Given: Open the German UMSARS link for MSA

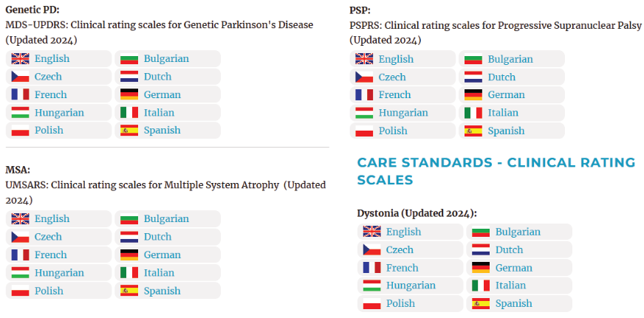Looking at the screenshot, I should pyautogui.click(x=162, y=255).
